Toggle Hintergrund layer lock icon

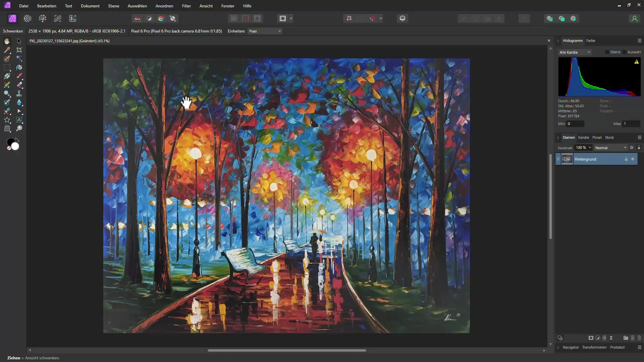point(626,159)
